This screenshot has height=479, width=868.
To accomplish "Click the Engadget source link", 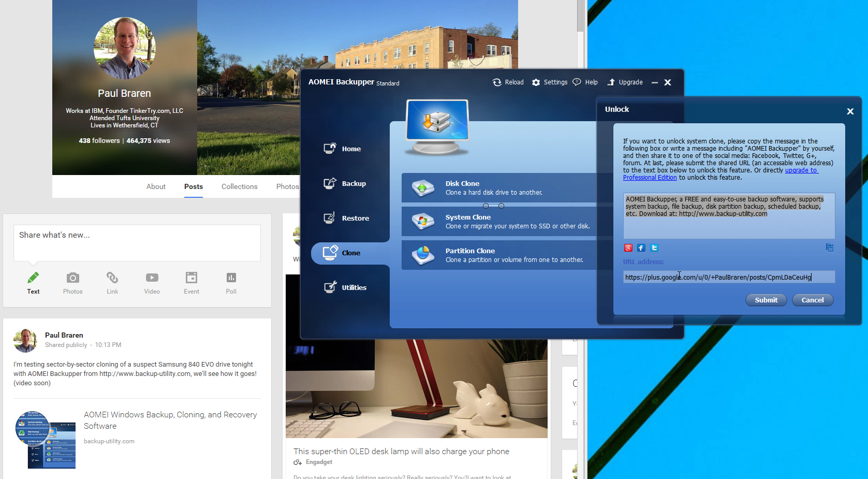I will (319, 462).
